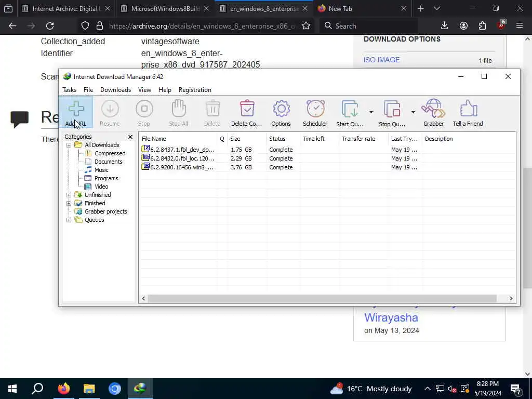Screen dimensions: 532x399
Task: Click the Firefox reload button
Action: (x=50, y=26)
